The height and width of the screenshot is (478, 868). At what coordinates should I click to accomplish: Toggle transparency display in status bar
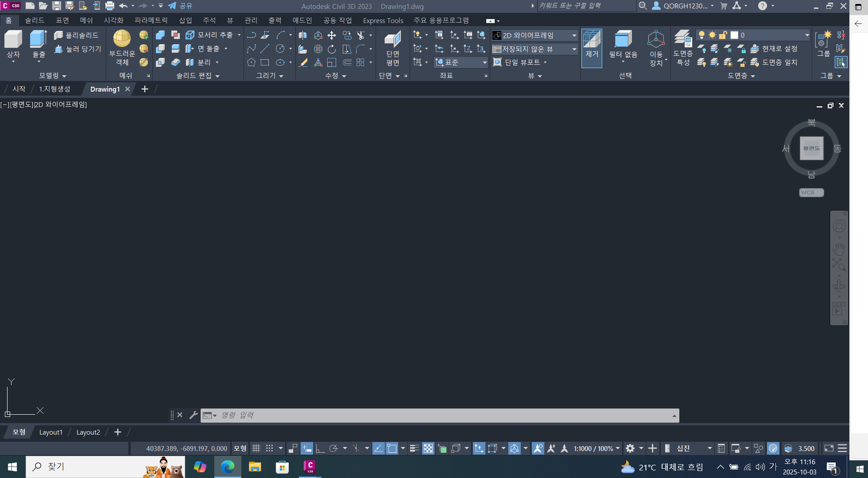428,448
